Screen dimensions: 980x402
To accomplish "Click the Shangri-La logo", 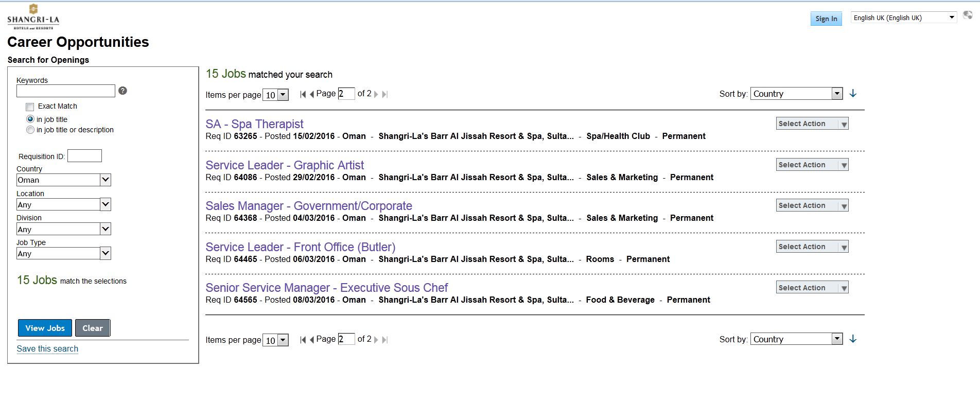I will [33, 16].
